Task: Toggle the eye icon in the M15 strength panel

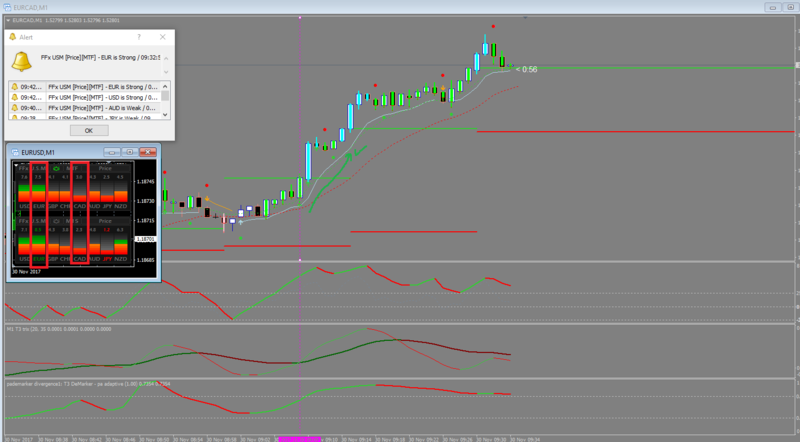Action: tap(56, 221)
